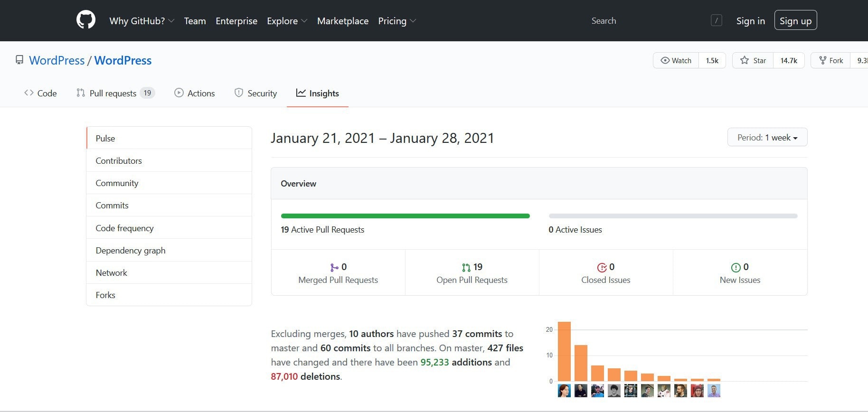
Task: Open the eighth contributor avatar in chart
Action: tap(680, 391)
